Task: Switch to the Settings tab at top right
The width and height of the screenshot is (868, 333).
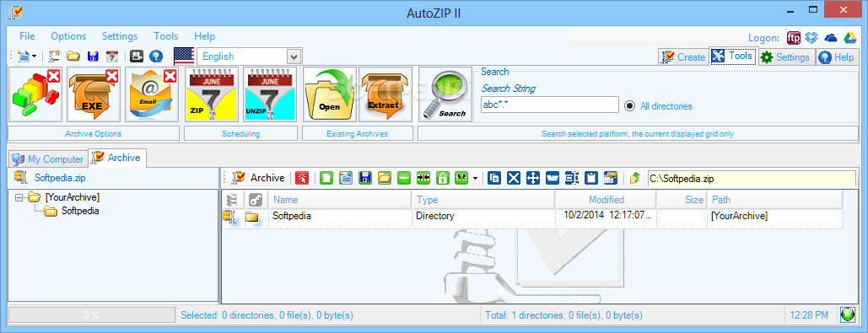Action: (786, 57)
